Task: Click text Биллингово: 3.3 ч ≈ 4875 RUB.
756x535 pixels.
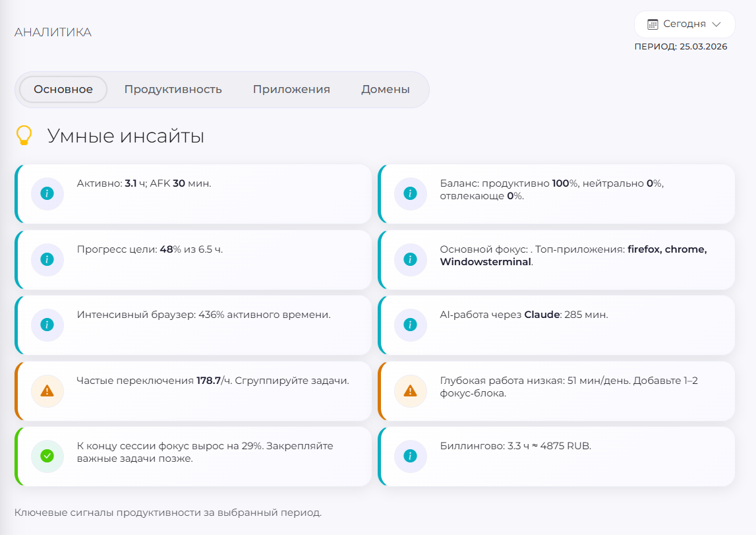Action: point(515,446)
